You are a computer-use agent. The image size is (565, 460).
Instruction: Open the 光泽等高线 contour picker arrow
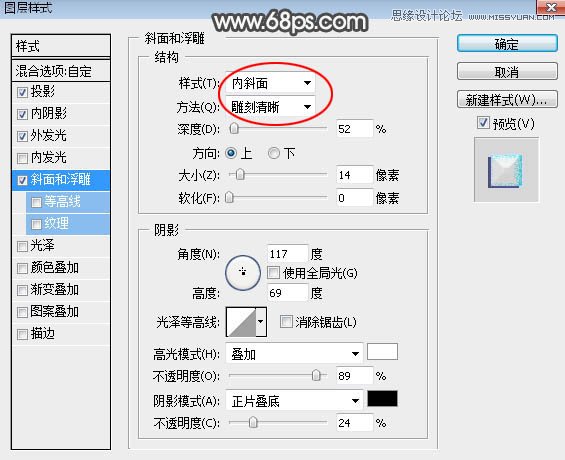(x=261, y=321)
